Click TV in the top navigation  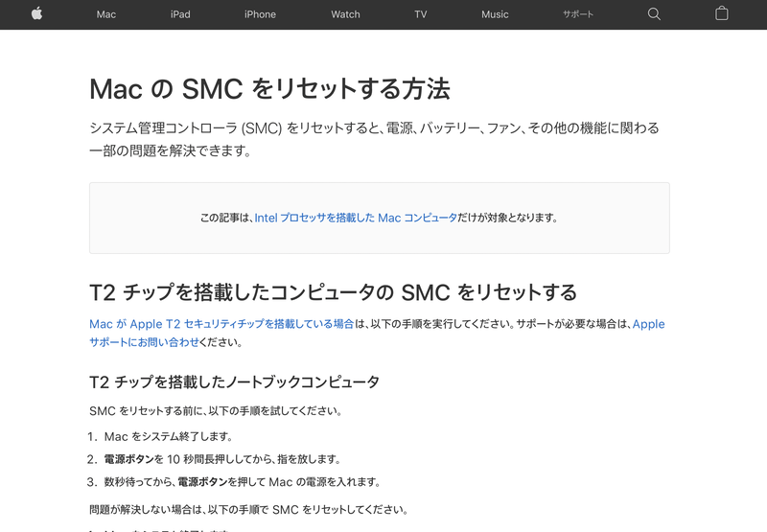pyautogui.click(x=421, y=14)
